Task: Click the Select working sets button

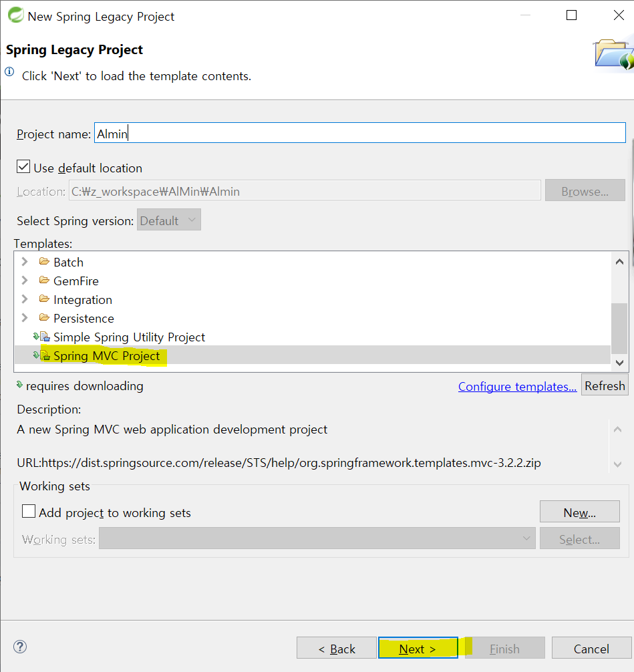Action: (580, 538)
